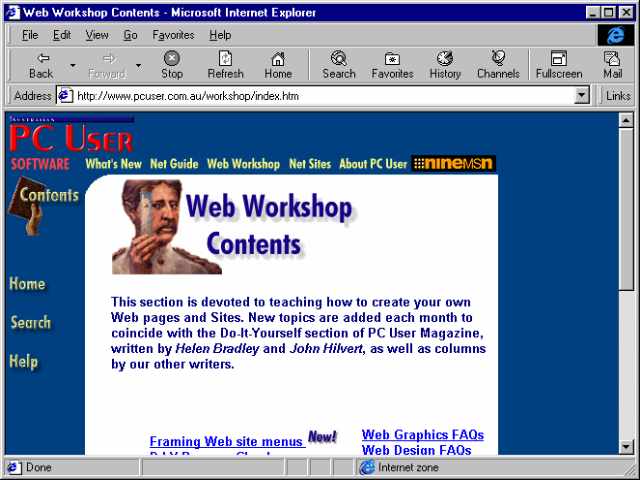Image resolution: width=640 pixels, height=480 pixels.
Task: Open the Web Graphics FAQs link
Action: point(422,435)
